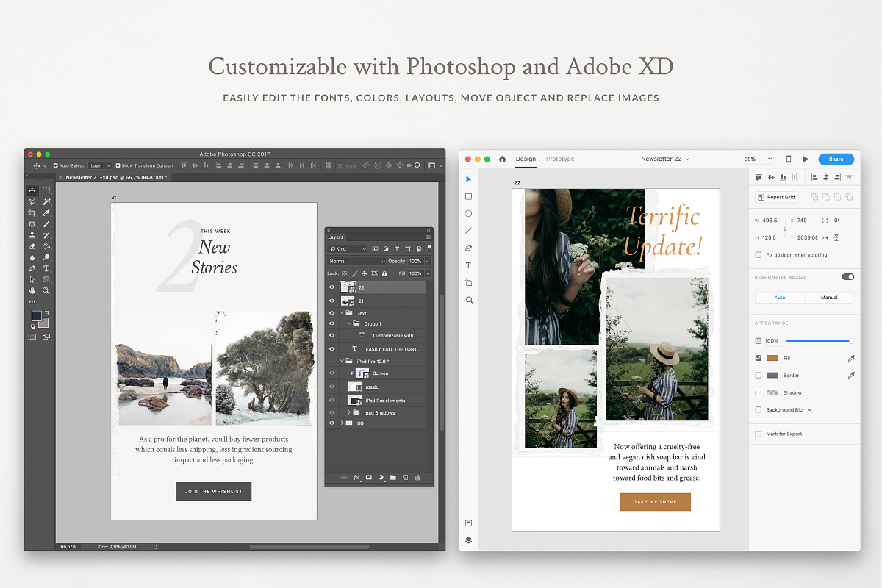Add a layer mask from Layers panel
The image size is (882, 588).
click(369, 478)
